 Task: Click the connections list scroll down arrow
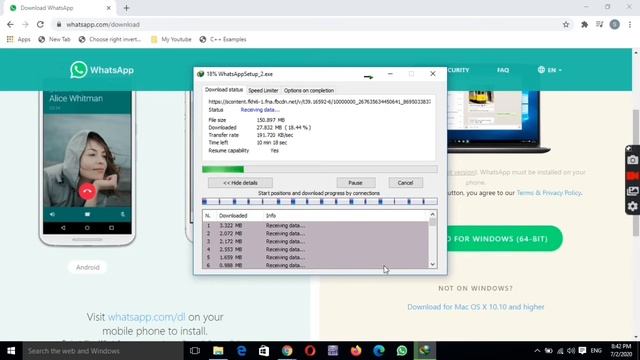[x=432, y=264]
